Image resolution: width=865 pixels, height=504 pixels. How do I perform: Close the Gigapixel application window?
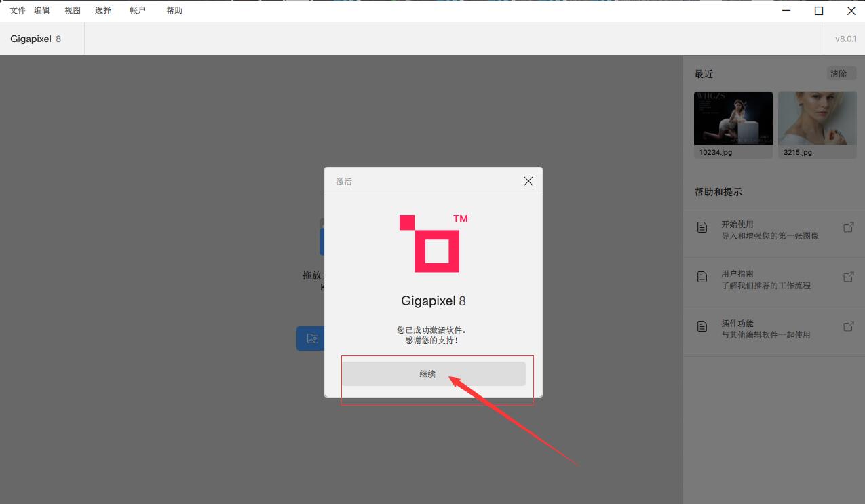coord(851,11)
